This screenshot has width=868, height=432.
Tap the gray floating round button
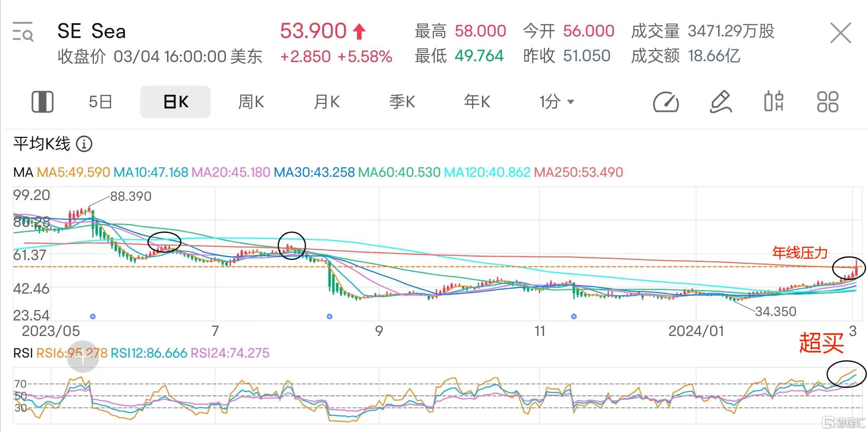tap(83, 357)
